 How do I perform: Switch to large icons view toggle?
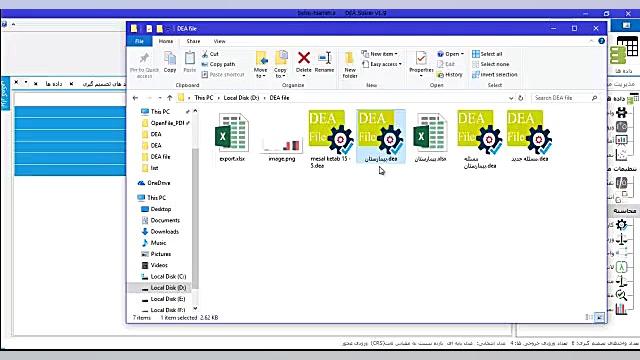[599, 317]
